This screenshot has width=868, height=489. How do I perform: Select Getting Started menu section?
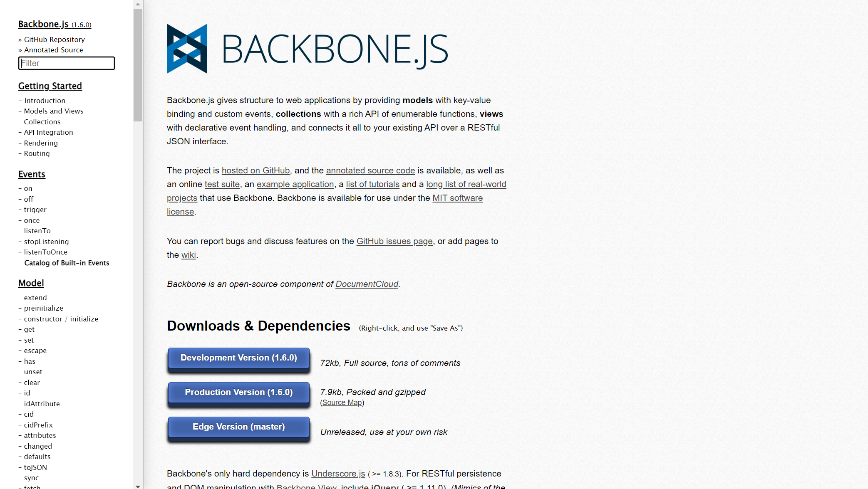coord(50,86)
